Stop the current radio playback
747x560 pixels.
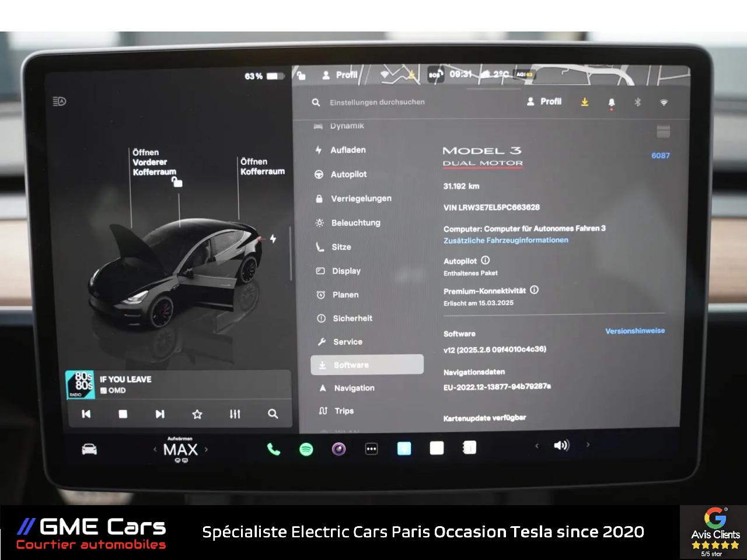123,414
